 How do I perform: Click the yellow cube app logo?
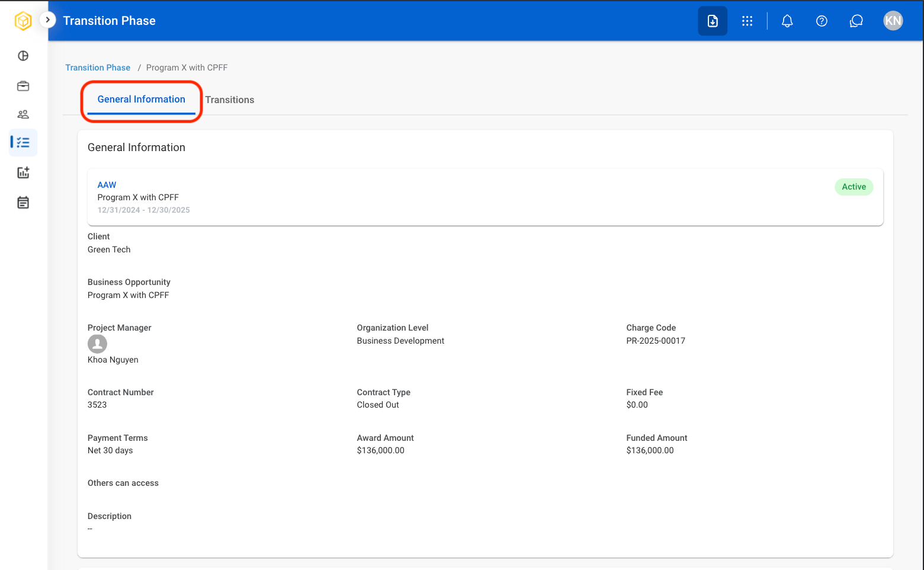point(23,21)
